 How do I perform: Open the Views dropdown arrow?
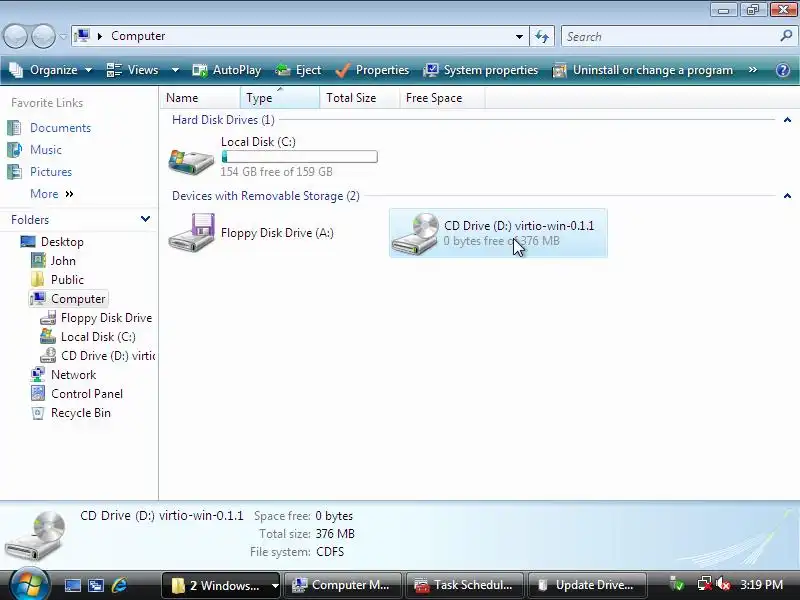pyautogui.click(x=175, y=70)
